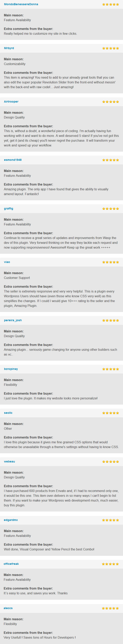
Task: Open the viao username link
Action: (x=7, y=262)
